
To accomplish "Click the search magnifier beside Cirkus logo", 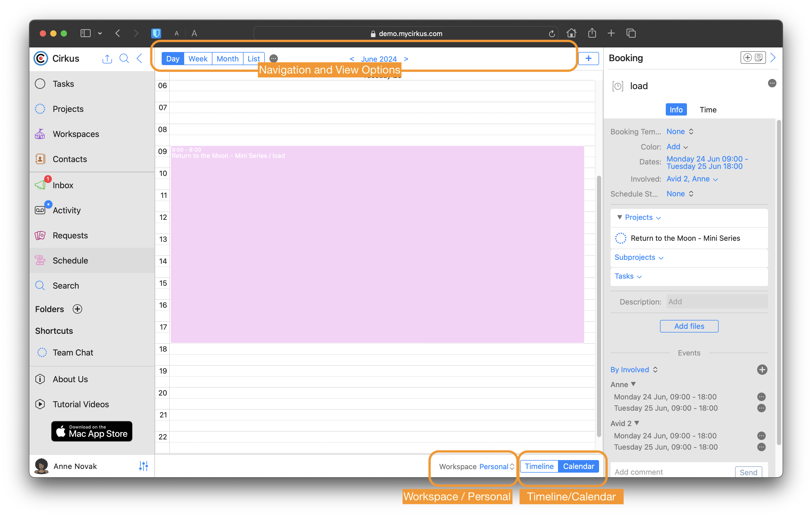I will coord(124,59).
